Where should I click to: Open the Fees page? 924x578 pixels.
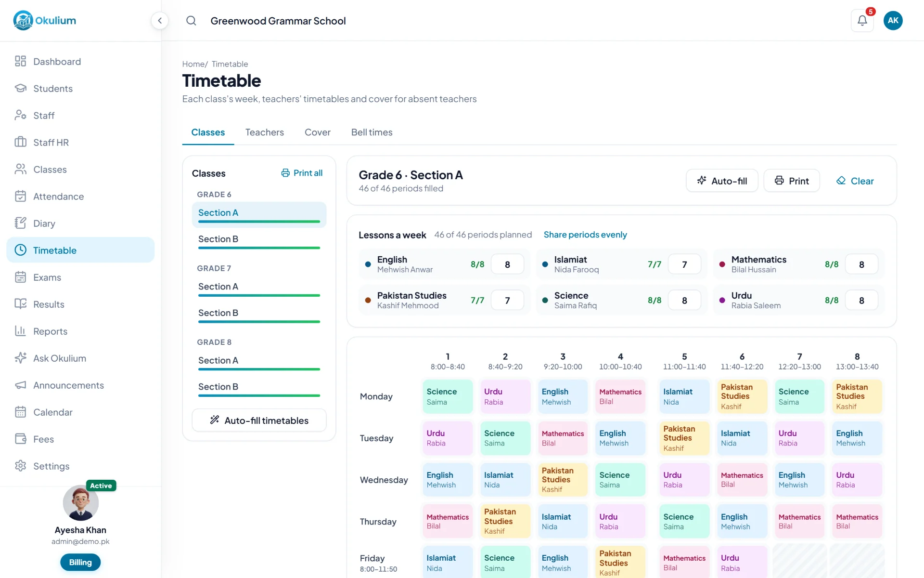pyautogui.click(x=80, y=439)
